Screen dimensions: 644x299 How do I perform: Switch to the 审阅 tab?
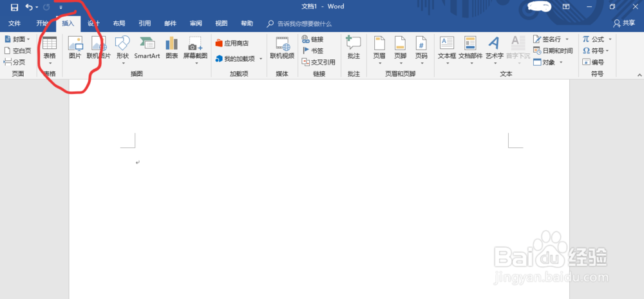pyautogui.click(x=196, y=23)
